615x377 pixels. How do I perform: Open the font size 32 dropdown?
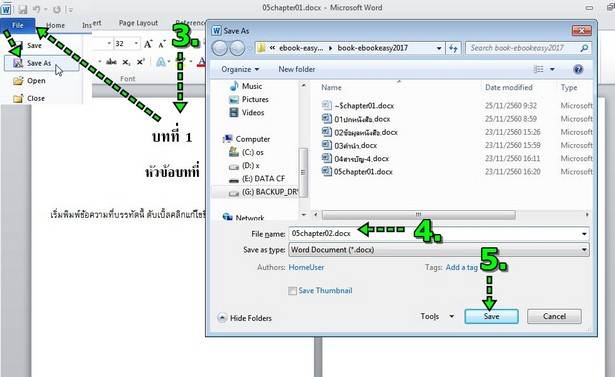pos(136,44)
